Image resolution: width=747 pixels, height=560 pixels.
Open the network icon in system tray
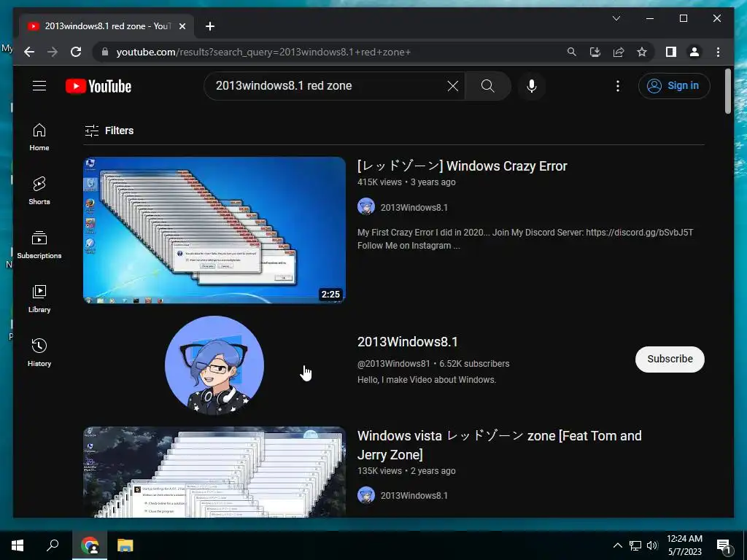click(x=635, y=545)
